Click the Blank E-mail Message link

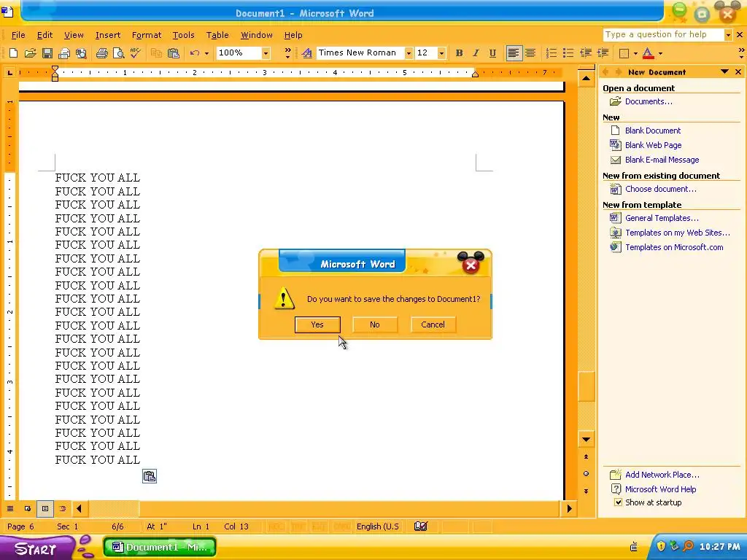pos(662,160)
